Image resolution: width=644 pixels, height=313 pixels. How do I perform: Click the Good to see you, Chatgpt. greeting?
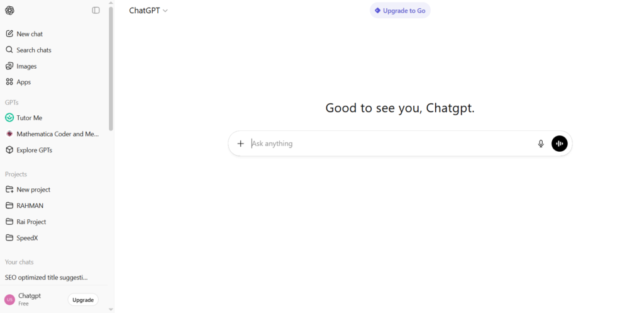(400, 108)
